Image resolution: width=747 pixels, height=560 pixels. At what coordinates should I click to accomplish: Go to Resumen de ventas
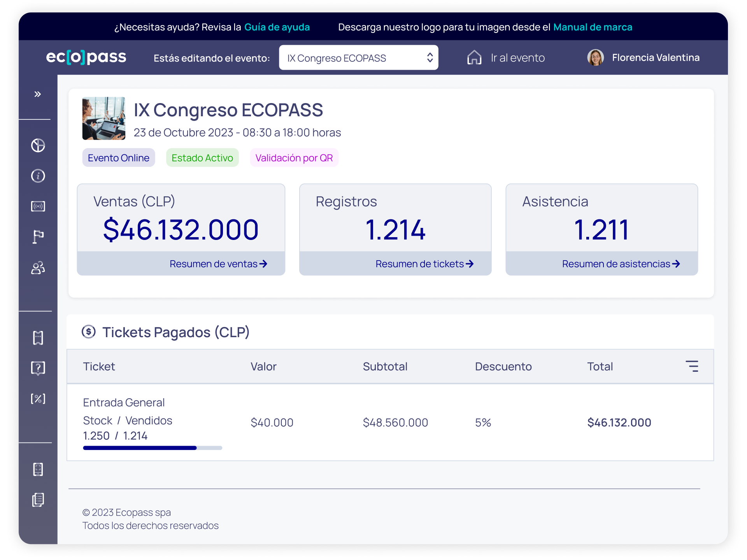coord(218,263)
